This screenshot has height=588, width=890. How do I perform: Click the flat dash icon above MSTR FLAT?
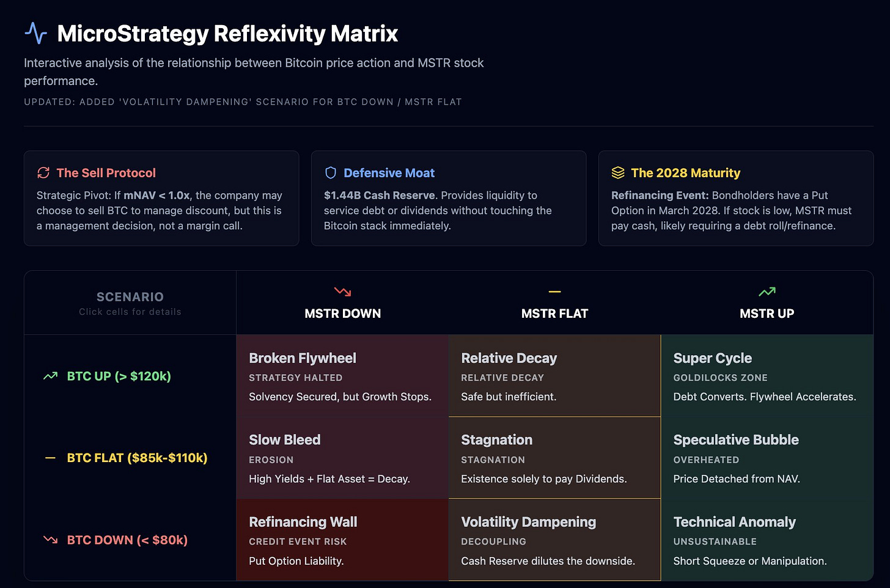point(554,292)
